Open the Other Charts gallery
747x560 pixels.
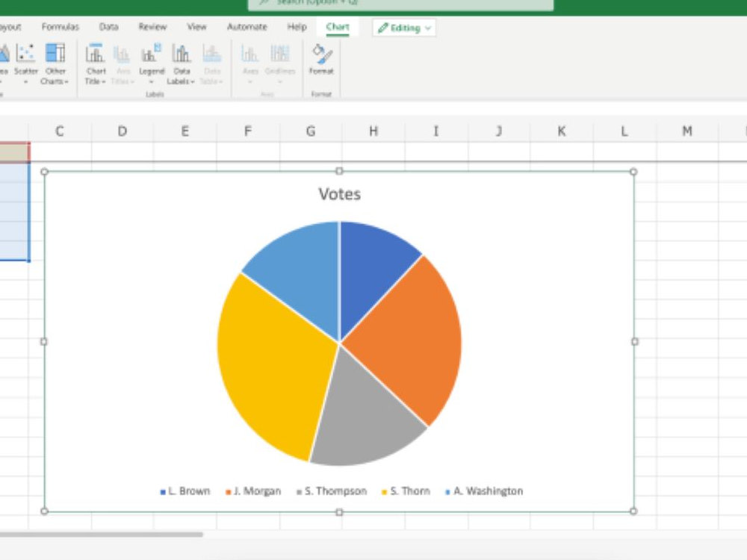click(x=55, y=63)
